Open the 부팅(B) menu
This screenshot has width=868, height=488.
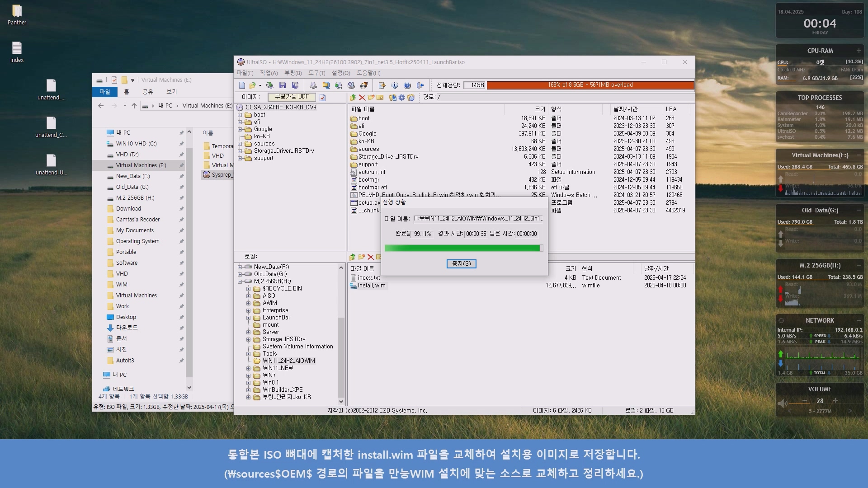[292, 73]
